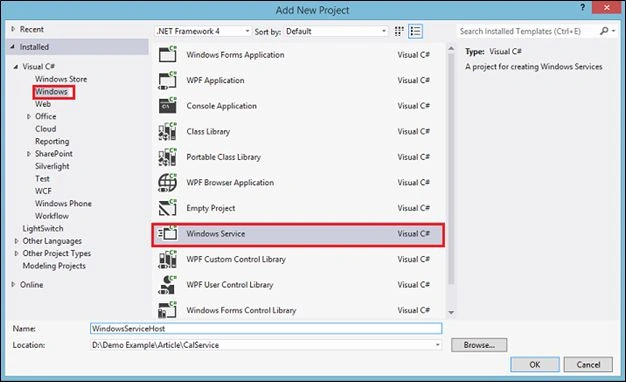Expand the Other Languages node
The height and width of the screenshot is (382, 626).
tap(16, 241)
